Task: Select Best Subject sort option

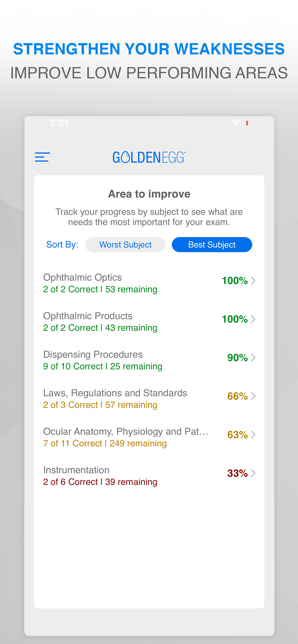Action: pyautogui.click(x=212, y=245)
